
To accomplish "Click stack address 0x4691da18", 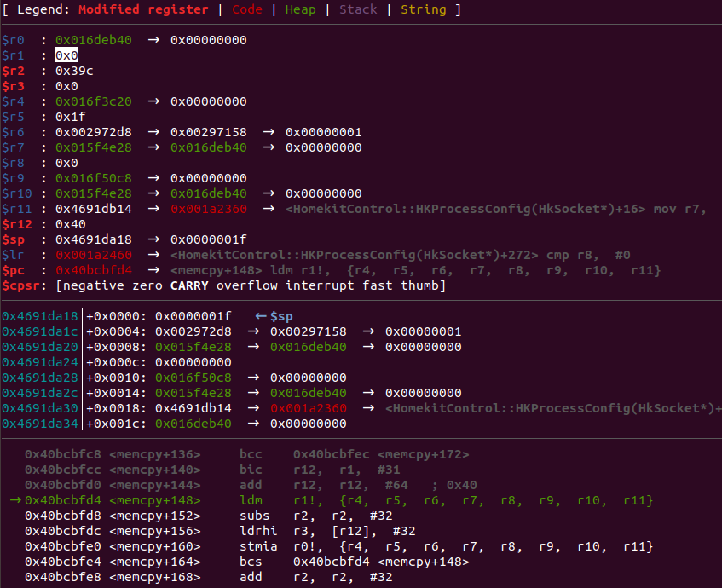I will tap(39, 316).
